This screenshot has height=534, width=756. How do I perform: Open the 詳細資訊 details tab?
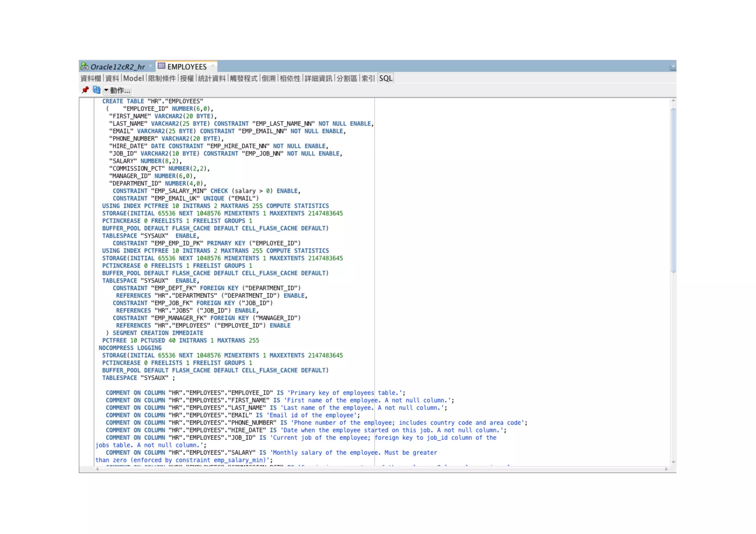318,78
